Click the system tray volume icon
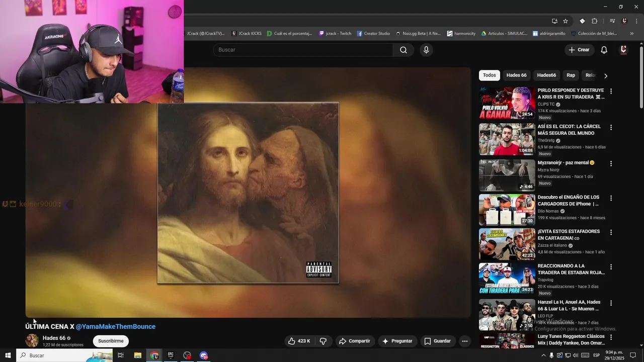 point(576,355)
